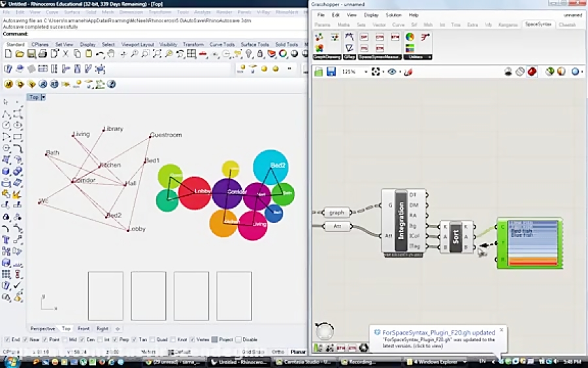588x368 pixels.
Task: Click the Ortho status bar button
Action: (x=278, y=352)
